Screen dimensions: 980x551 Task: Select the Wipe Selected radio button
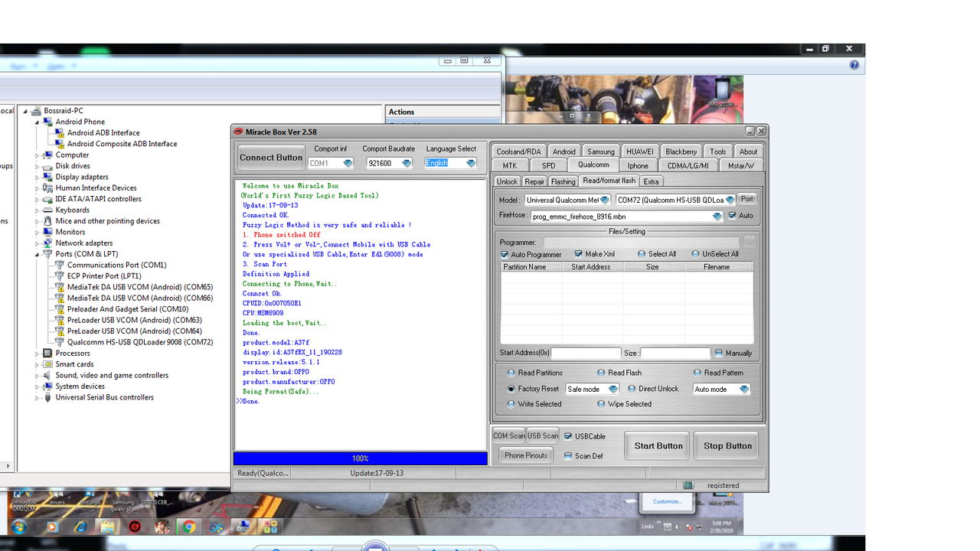click(x=601, y=404)
